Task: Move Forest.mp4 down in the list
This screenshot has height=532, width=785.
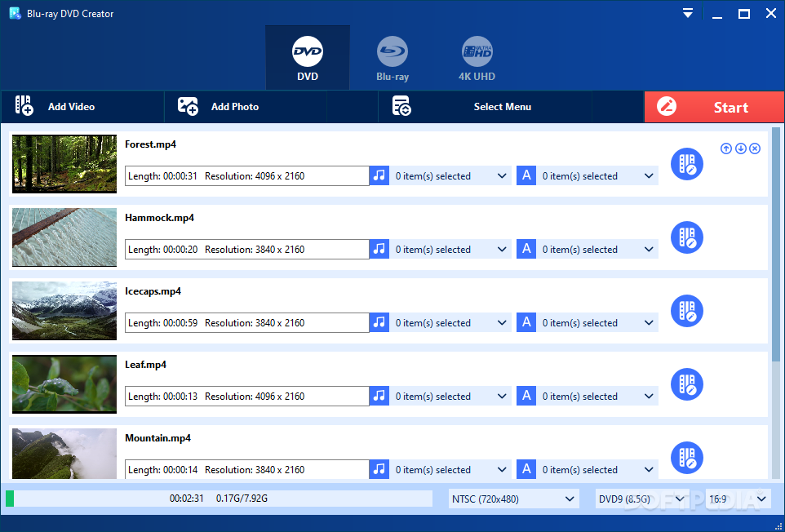Action: (x=741, y=149)
